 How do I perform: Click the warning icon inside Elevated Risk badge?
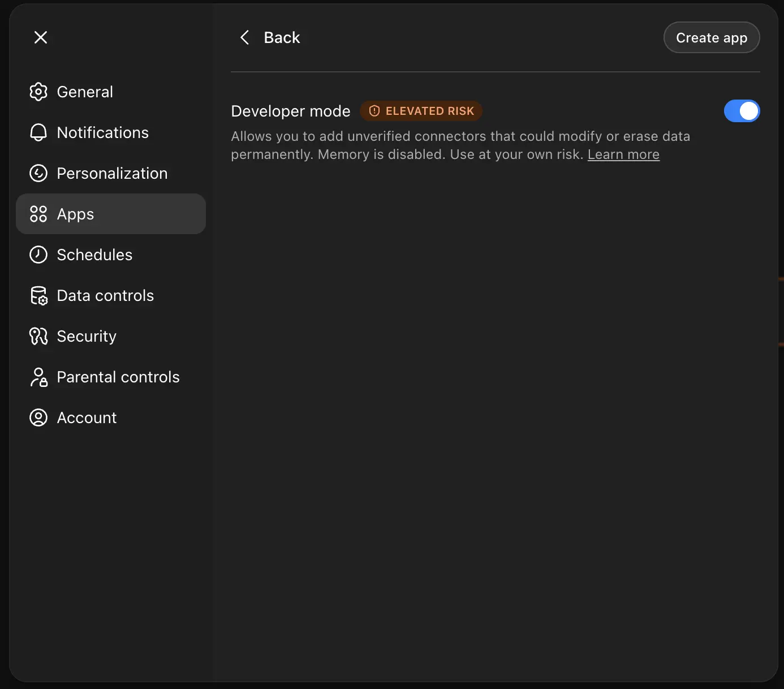(374, 111)
